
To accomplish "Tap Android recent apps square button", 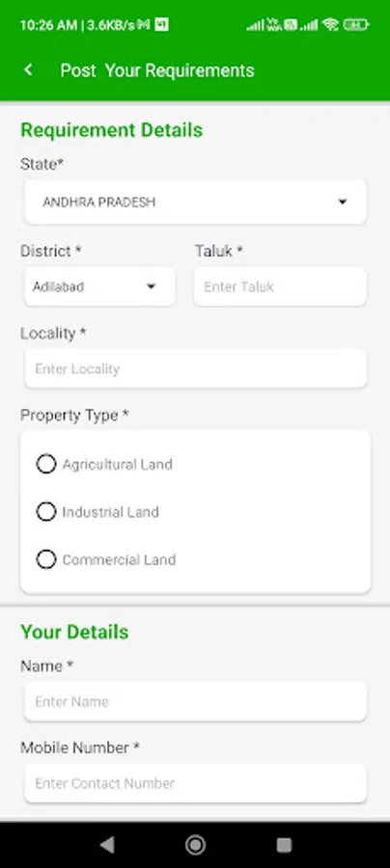I will click(284, 844).
